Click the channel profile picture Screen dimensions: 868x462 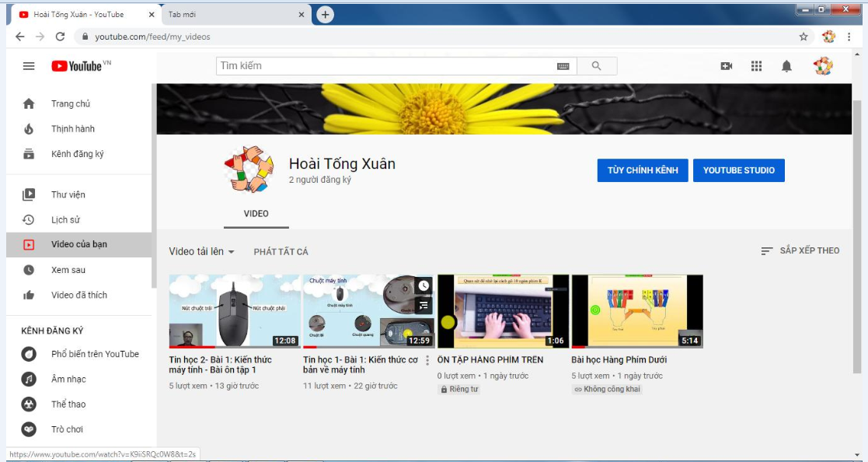point(249,170)
